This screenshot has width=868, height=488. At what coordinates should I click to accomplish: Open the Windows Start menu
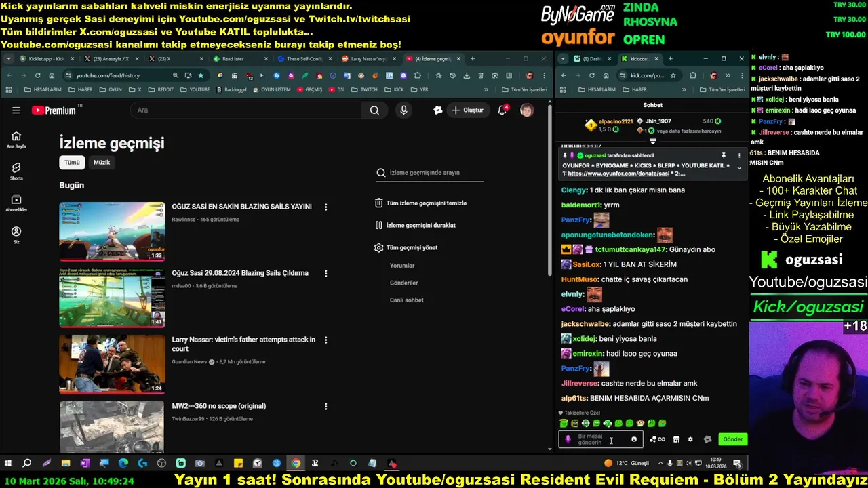8,463
